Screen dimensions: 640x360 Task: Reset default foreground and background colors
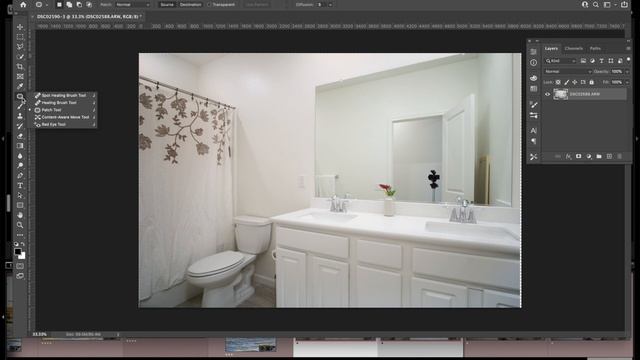[x=16, y=244]
